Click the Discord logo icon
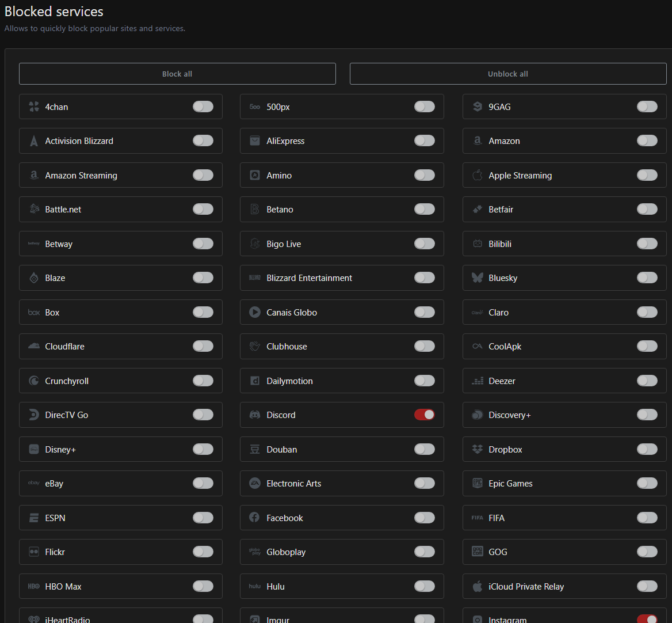The height and width of the screenshot is (623, 672). click(x=255, y=415)
